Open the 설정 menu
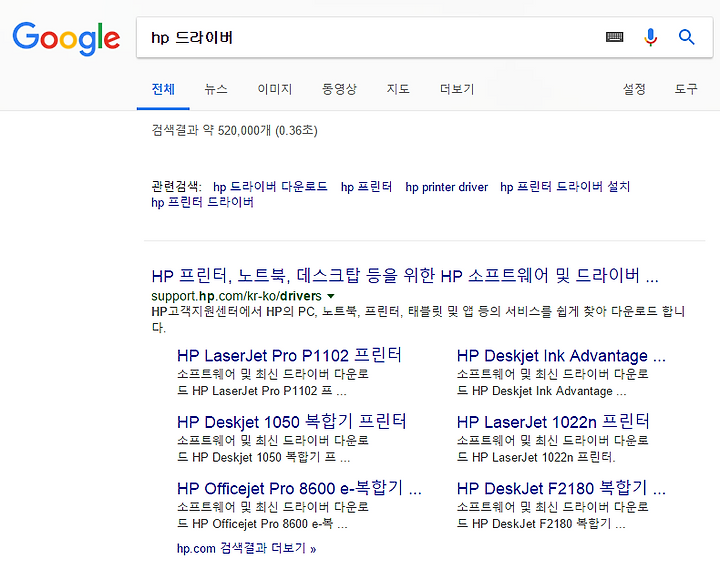720x569 pixels. (634, 89)
